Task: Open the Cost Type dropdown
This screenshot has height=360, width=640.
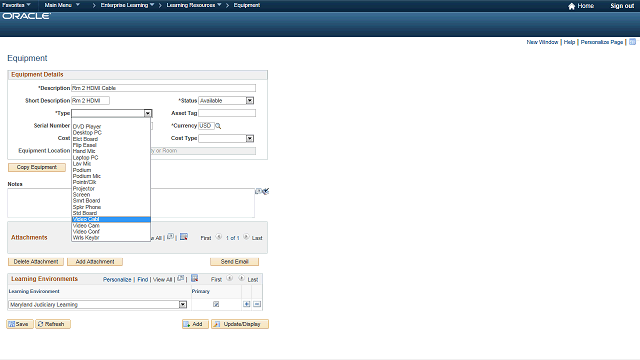Action: tap(250, 139)
